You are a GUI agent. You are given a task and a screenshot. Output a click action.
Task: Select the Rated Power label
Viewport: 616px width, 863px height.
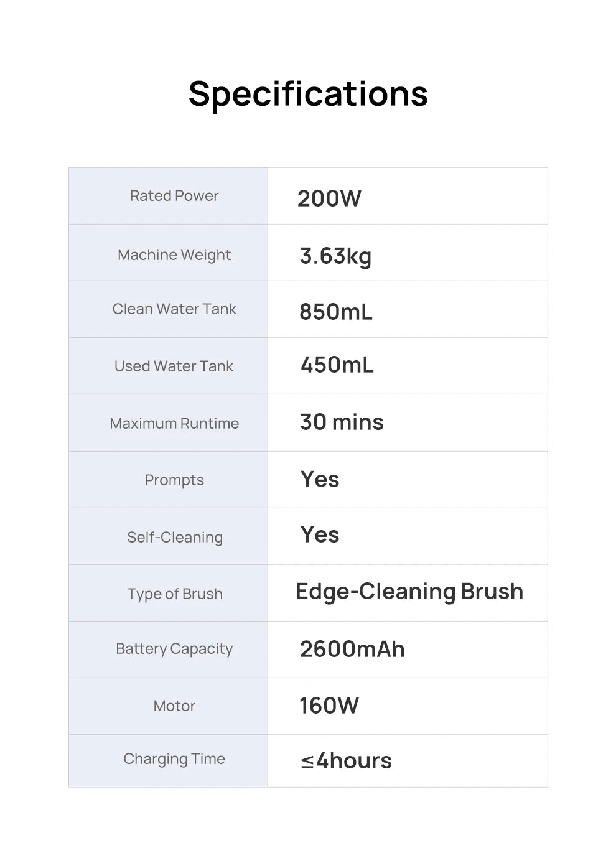tap(174, 196)
